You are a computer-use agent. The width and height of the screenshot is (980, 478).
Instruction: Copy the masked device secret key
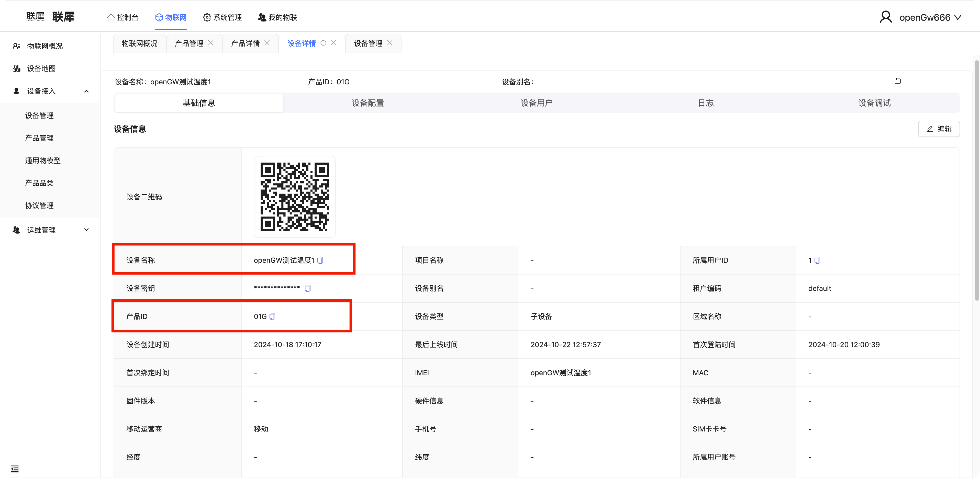(x=307, y=288)
